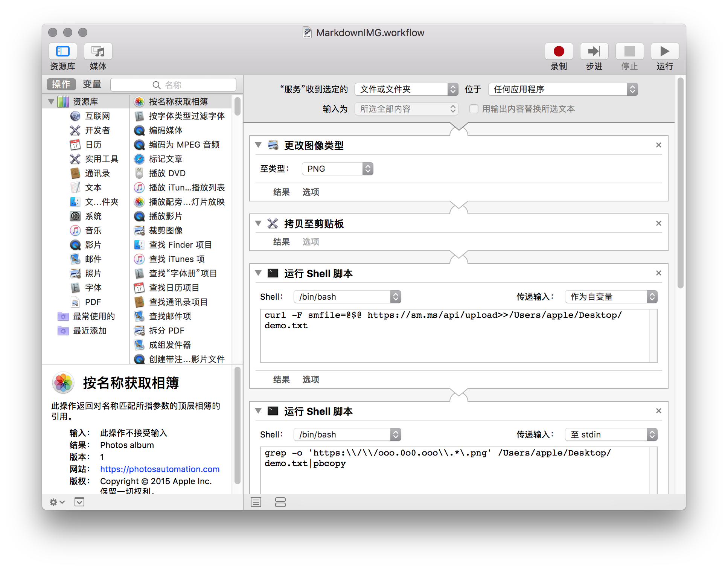Open the 作为自变量 pass input dropdown
Screen dimensions: 728x570
click(x=611, y=297)
